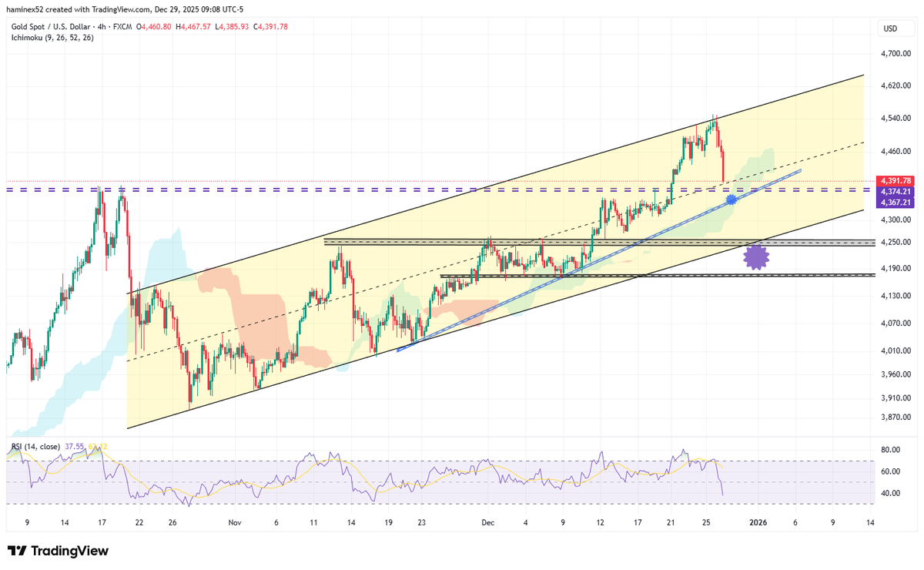The image size is (924, 570).
Task: Click the RSI 60.00 scale label
Action: coord(892,471)
